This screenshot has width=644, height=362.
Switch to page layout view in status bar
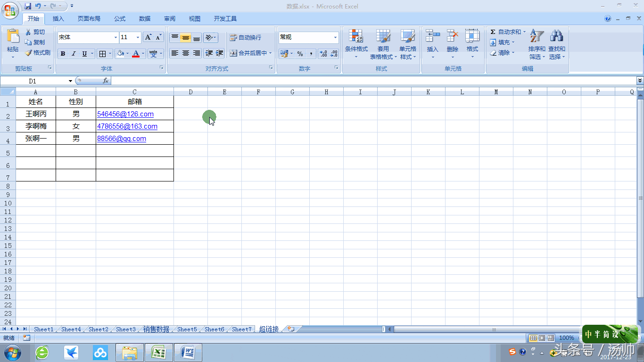coord(542,338)
